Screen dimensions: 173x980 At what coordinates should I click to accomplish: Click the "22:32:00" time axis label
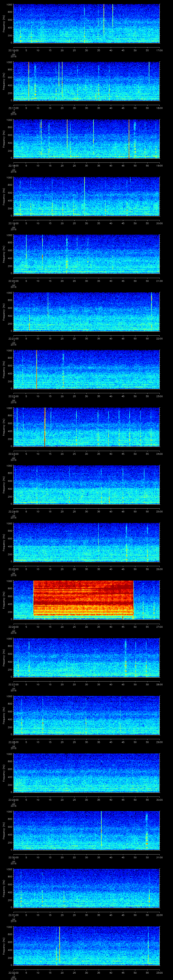point(14,972)
